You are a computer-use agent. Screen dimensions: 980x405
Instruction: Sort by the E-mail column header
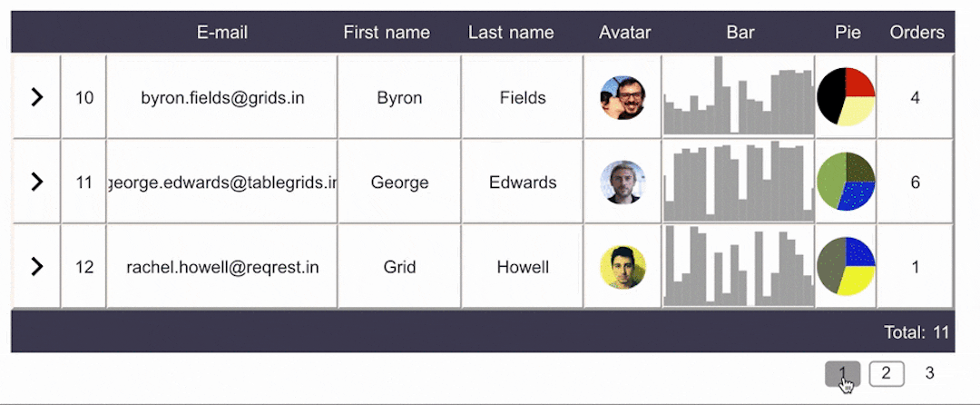coord(222,33)
